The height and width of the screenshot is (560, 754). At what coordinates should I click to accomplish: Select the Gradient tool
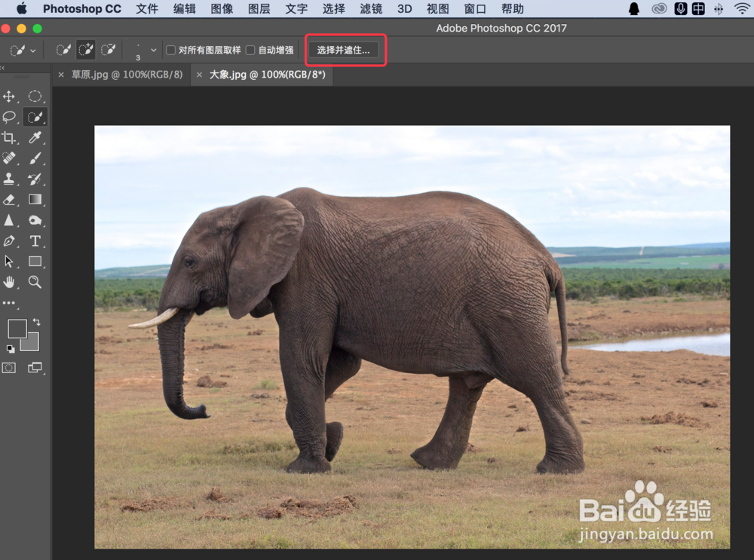35,200
